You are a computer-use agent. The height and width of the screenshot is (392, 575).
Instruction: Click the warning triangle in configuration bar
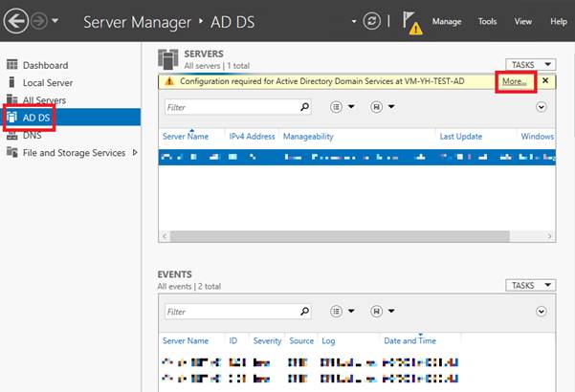pos(169,81)
